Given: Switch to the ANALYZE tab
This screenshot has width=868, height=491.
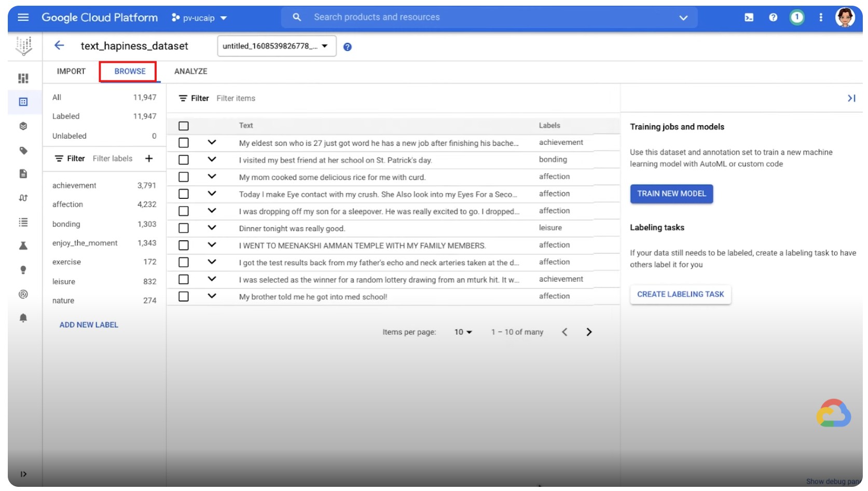Looking at the screenshot, I should click(x=190, y=72).
